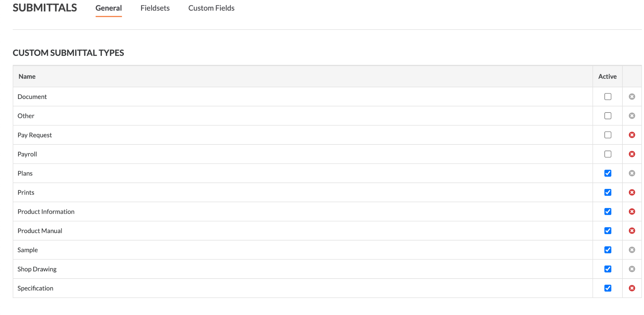This screenshot has width=644, height=315.
Task: Click the Product Information row name
Action: click(46, 212)
